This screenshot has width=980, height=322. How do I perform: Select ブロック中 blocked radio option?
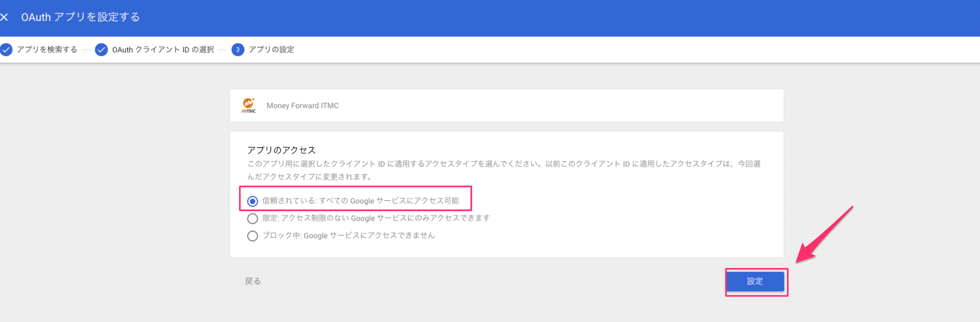tap(253, 236)
